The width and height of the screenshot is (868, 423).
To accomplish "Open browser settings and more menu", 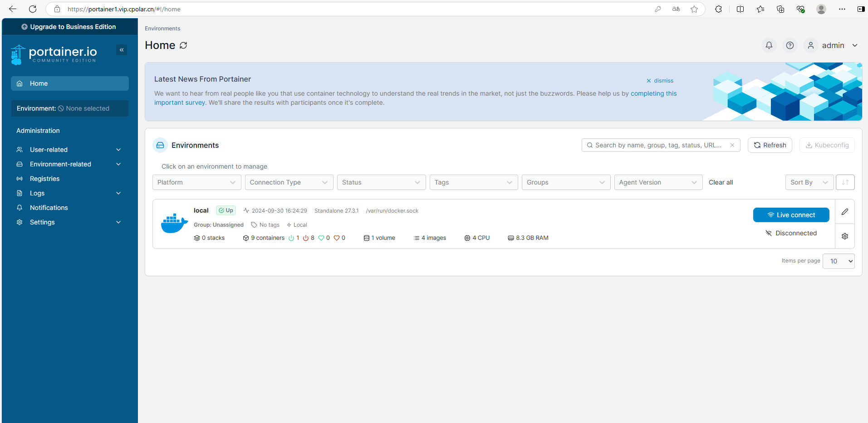I will (842, 9).
